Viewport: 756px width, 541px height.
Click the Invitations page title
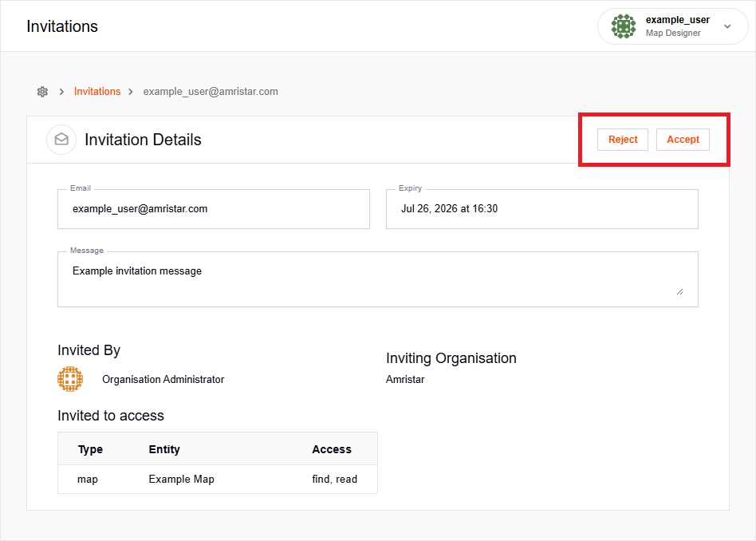(62, 26)
